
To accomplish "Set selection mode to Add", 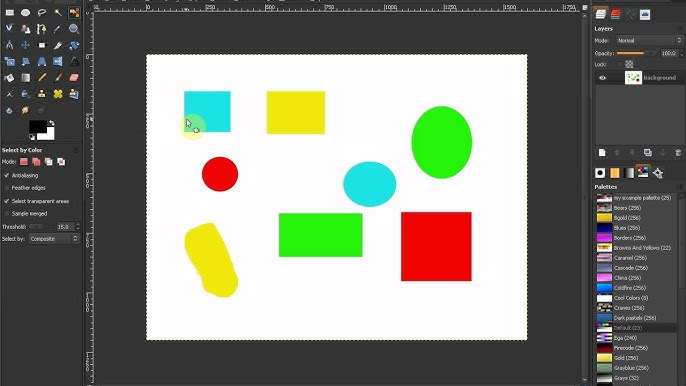I will click(36, 162).
